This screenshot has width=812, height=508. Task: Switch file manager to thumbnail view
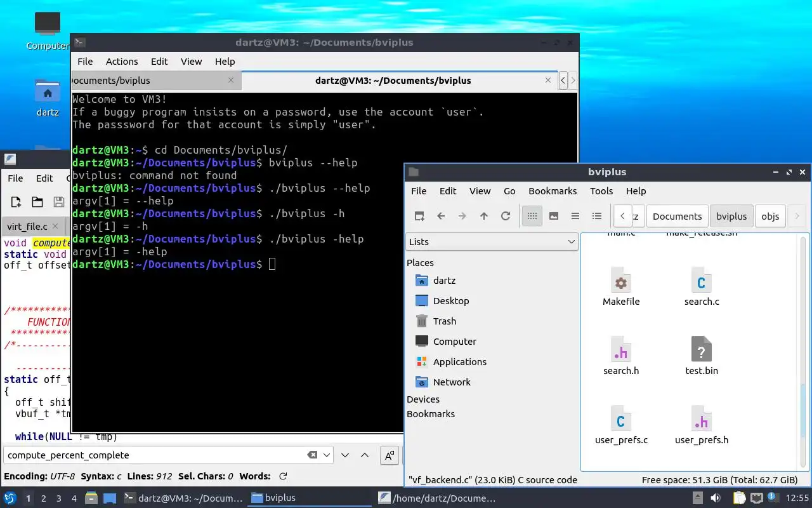[x=554, y=216]
